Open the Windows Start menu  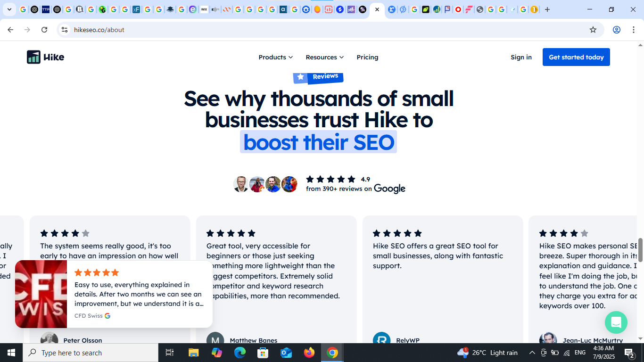(x=11, y=353)
